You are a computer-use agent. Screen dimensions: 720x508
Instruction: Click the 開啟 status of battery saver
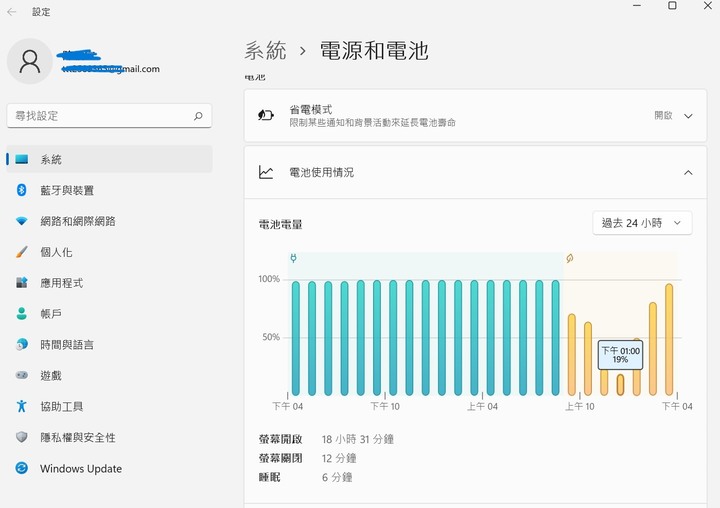(663, 115)
